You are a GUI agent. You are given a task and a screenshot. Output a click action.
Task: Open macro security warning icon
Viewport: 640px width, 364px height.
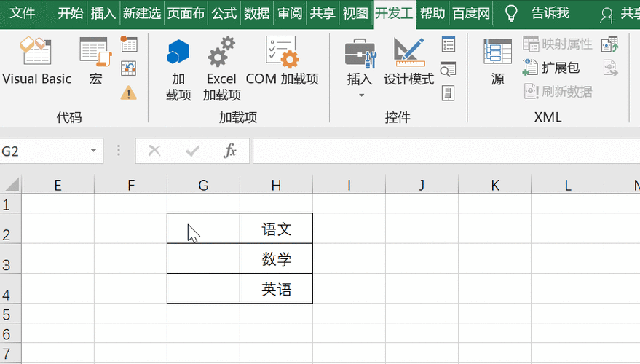pos(129,93)
